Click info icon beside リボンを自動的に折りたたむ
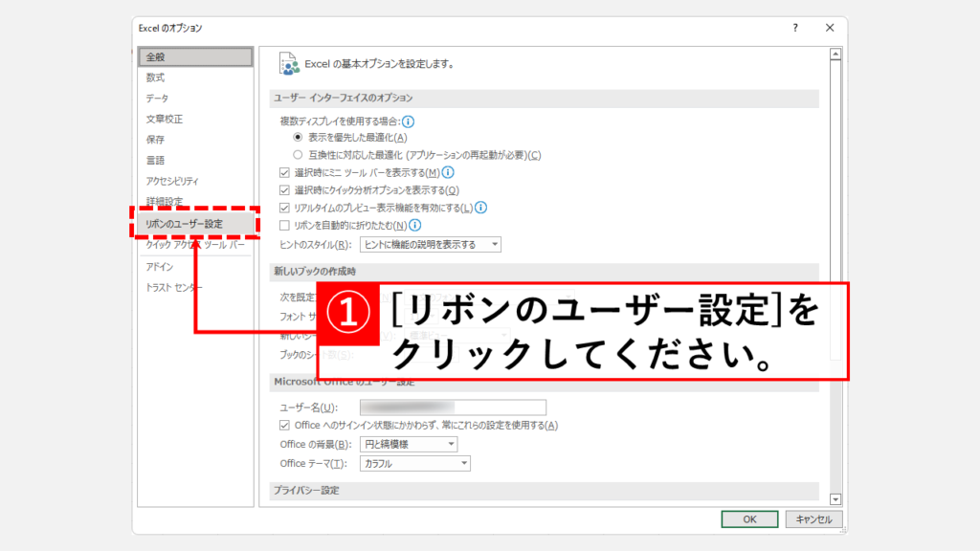Viewport: 980px width, 551px height. 415,226
